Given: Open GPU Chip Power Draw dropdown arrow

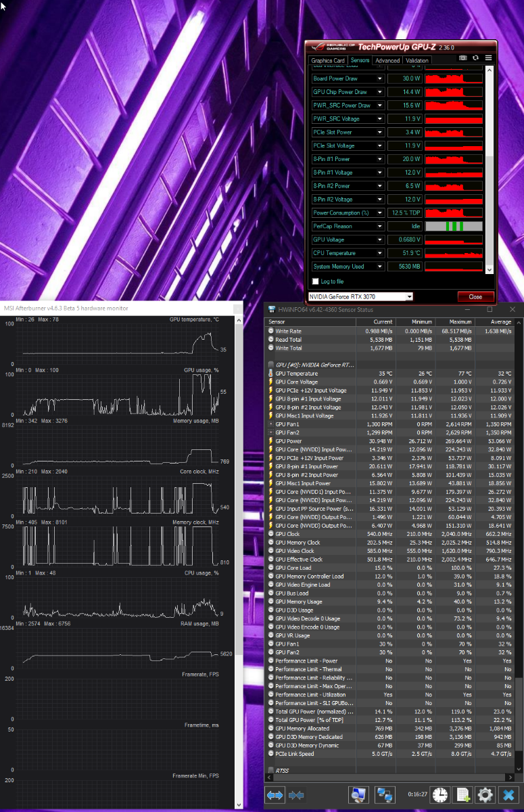Looking at the screenshot, I should [x=381, y=92].
